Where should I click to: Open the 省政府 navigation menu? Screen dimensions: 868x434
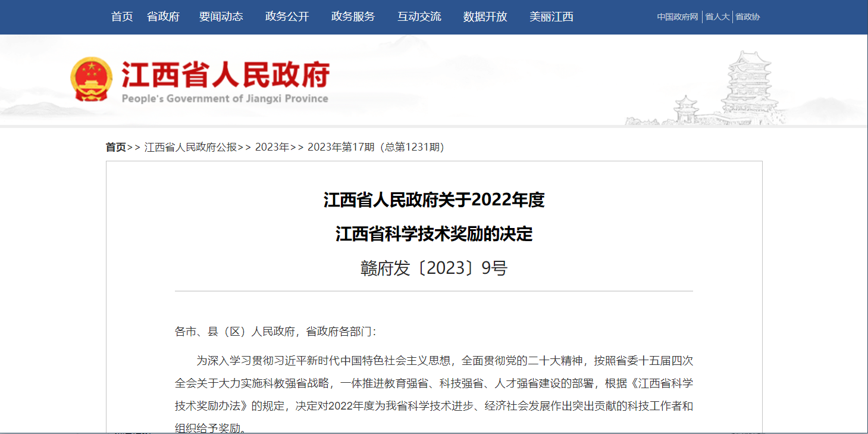point(163,17)
